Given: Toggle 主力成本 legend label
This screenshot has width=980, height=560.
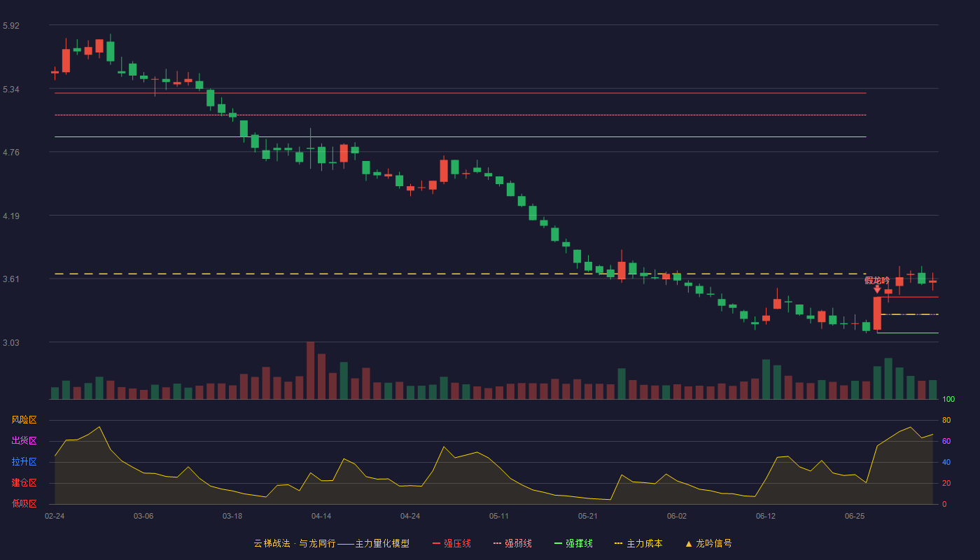Looking at the screenshot, I should [x=644, y=543].
